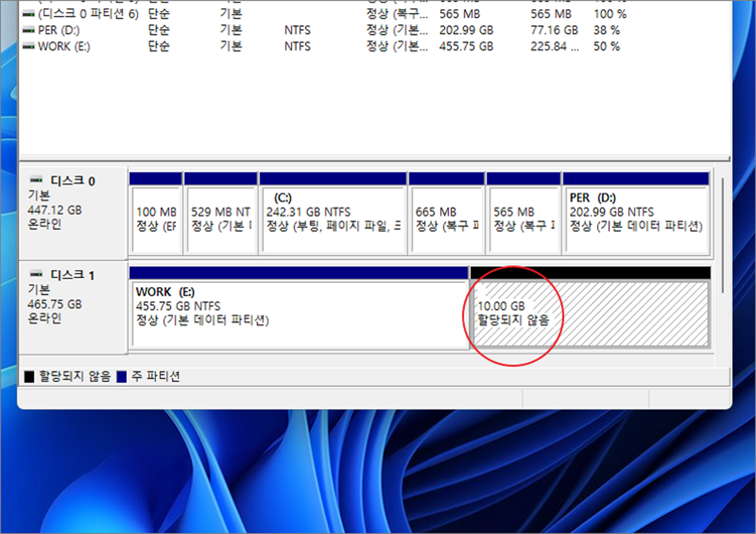Viewport: 756px width, 534px height.
Task: Click the blue 주 파티션 legend swatch
Action: click(121, 377)
